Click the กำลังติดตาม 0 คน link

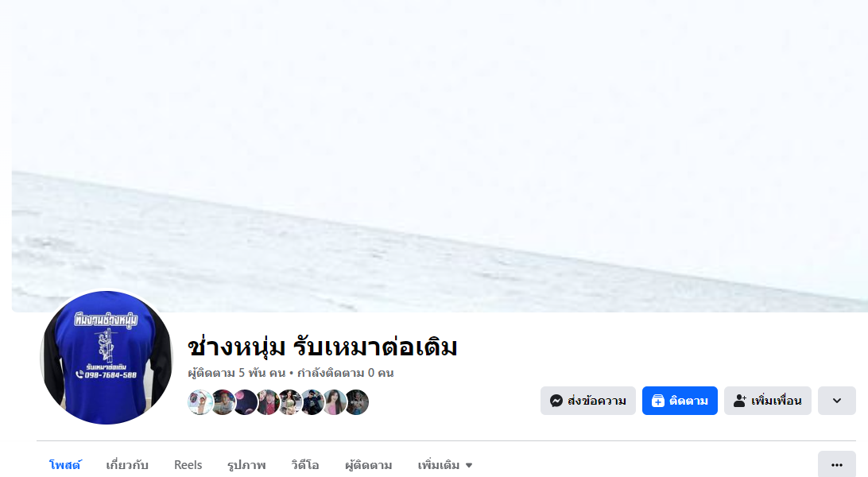click(x=346, y=373)
